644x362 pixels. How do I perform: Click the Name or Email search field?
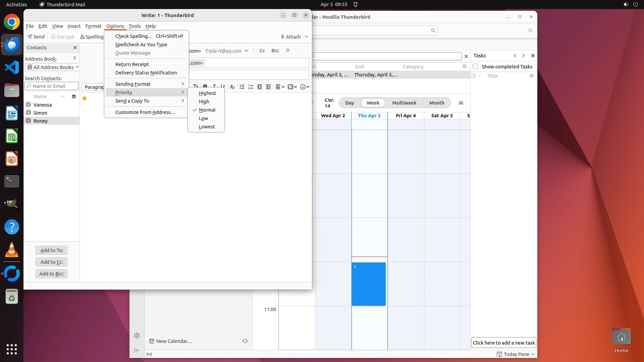coord(54,86)
